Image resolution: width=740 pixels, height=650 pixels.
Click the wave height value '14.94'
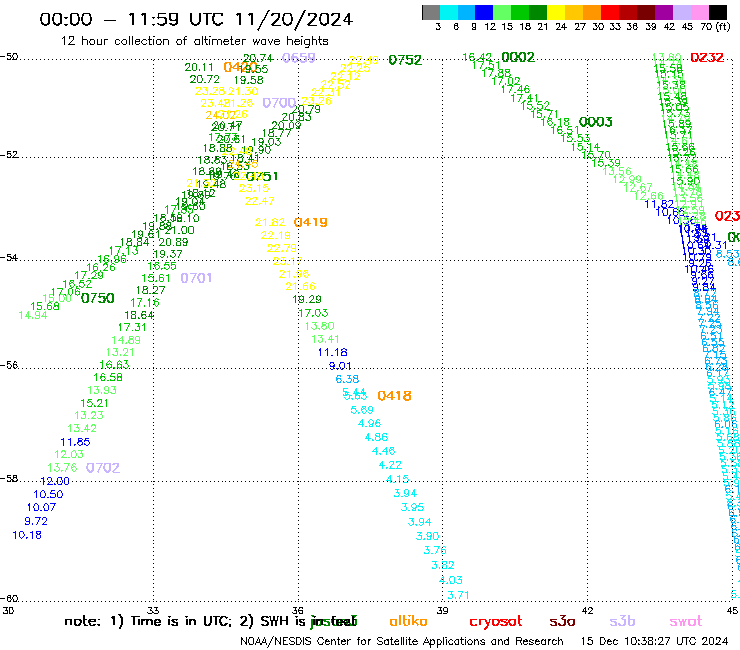point(33,316)
